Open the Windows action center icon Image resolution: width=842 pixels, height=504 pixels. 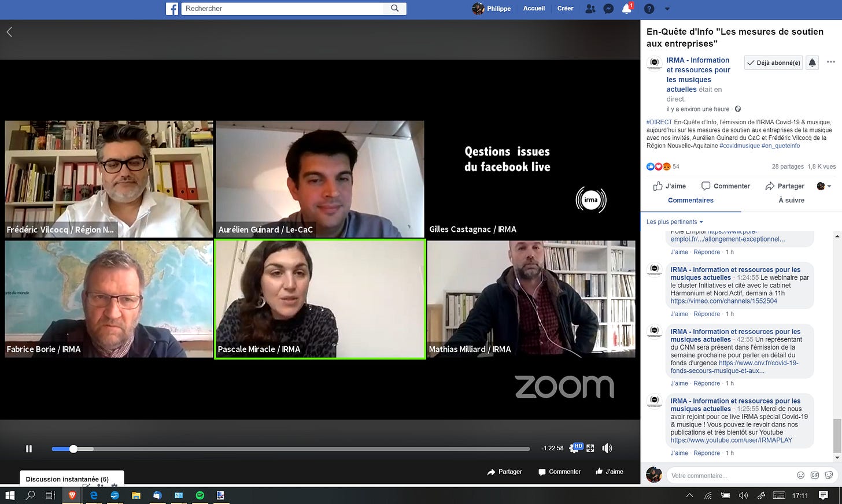pyautogui.click(x=823, y=495)
